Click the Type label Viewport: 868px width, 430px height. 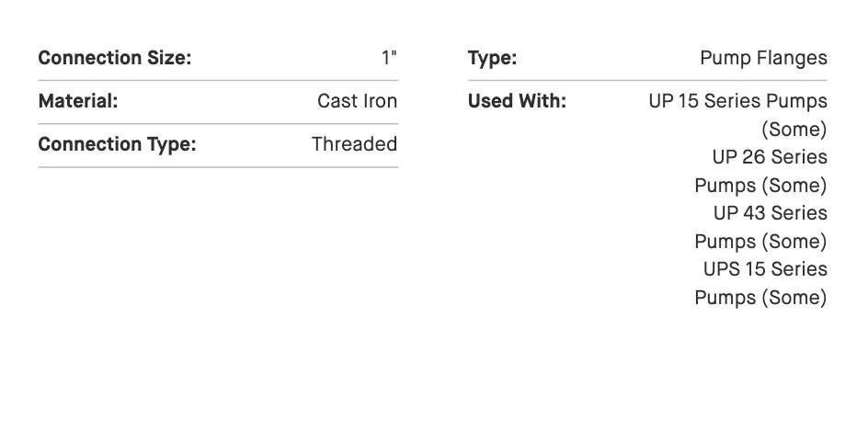pyautogui.click(x=492, y=58)
